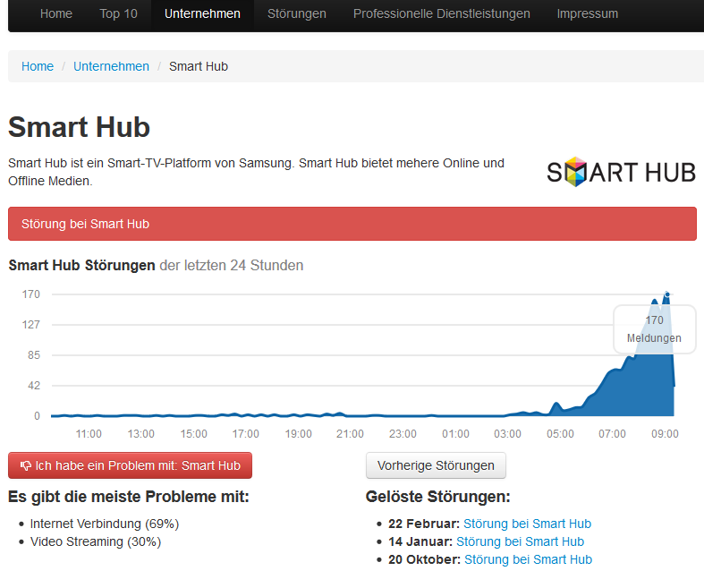This screenshot has width=704, height=588.
Task: Open the Störungen menu item
Action: click(297, 14)
